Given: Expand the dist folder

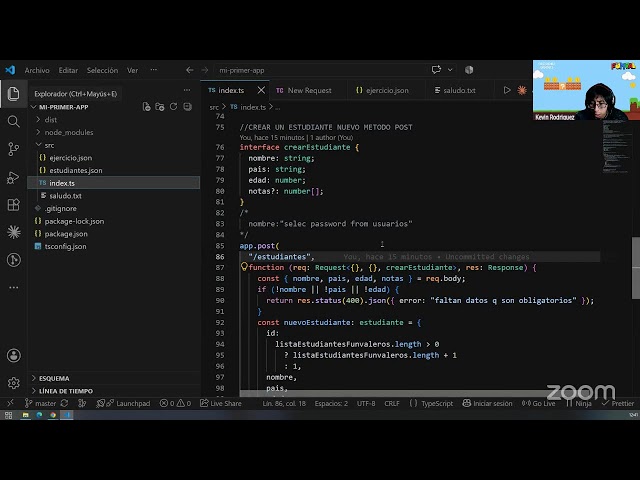Looking at the screenshot, I should pyautogui.click(x=51, y=120).
